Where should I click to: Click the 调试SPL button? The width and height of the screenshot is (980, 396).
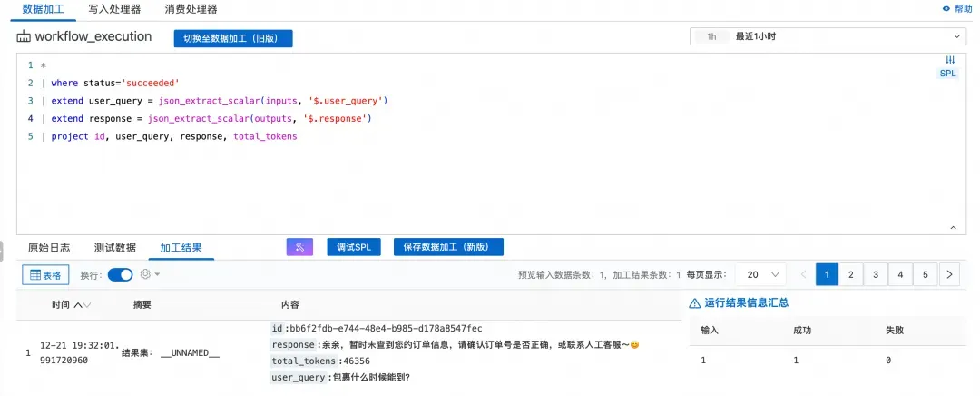coord(353,247)
